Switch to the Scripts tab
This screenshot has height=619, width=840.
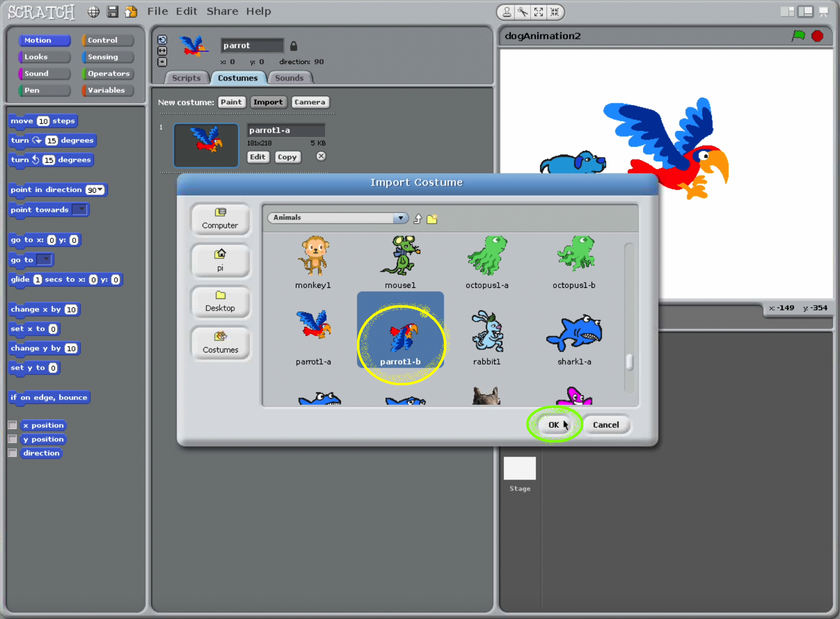[x=186, y=78]
